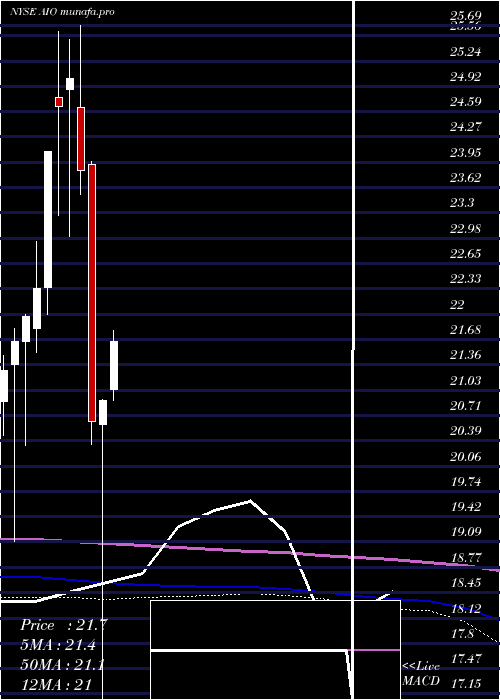Screen dimensions: 500x700
Task: Click the peak of the white MACD curve
Action: (x=250, y=501)
